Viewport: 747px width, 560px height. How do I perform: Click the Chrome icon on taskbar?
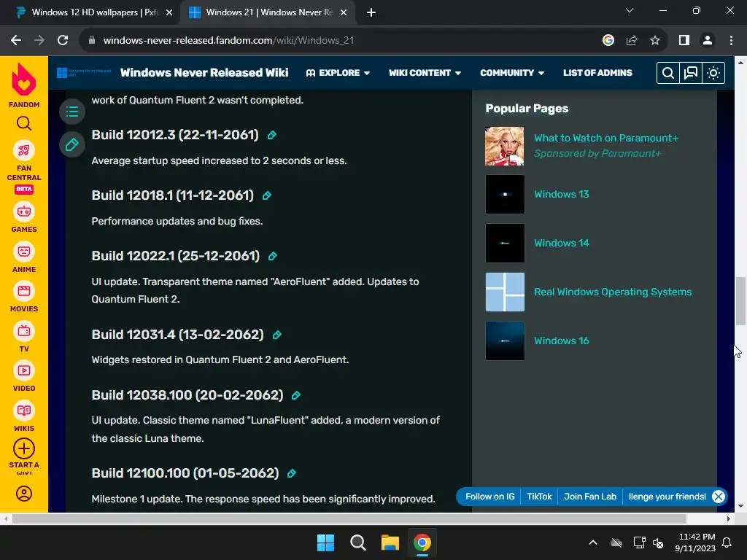pos(422,542)
